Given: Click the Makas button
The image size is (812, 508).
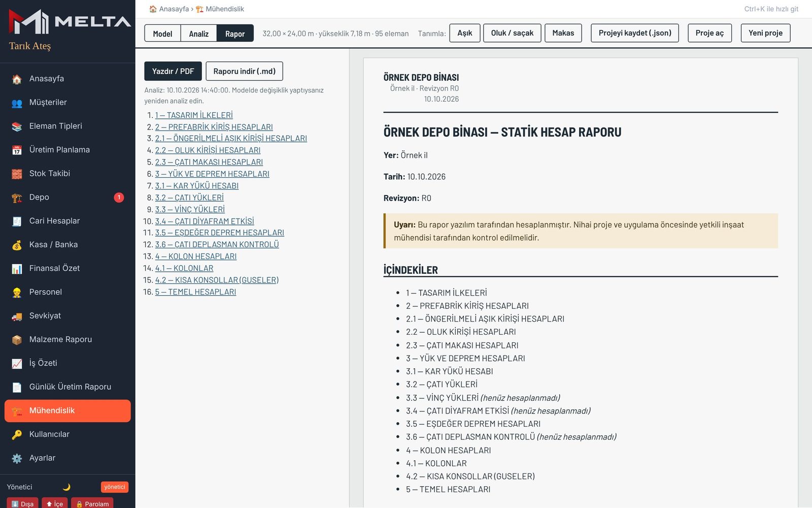Looking at the screenshot, I should coord(563,33).
